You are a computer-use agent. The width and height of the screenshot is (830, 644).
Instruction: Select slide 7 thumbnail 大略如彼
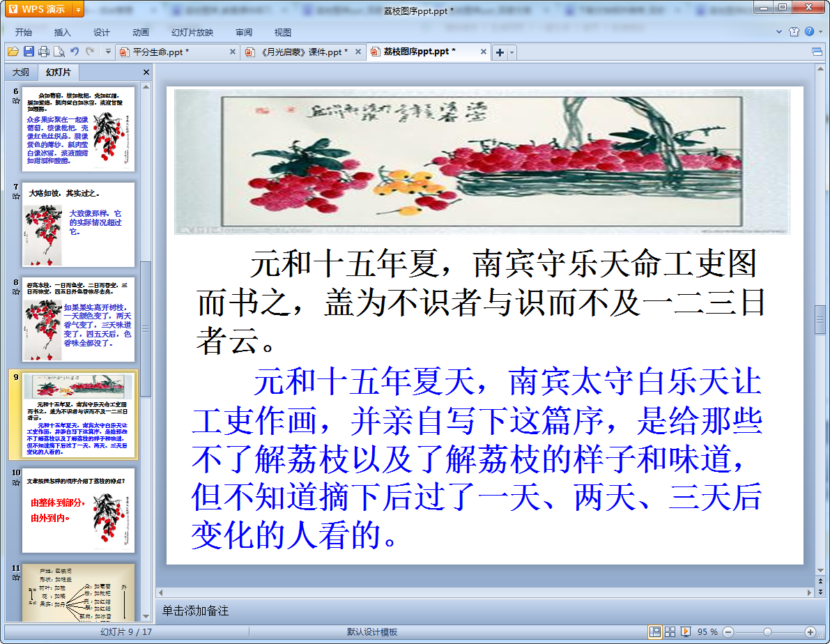coord(78,224)
